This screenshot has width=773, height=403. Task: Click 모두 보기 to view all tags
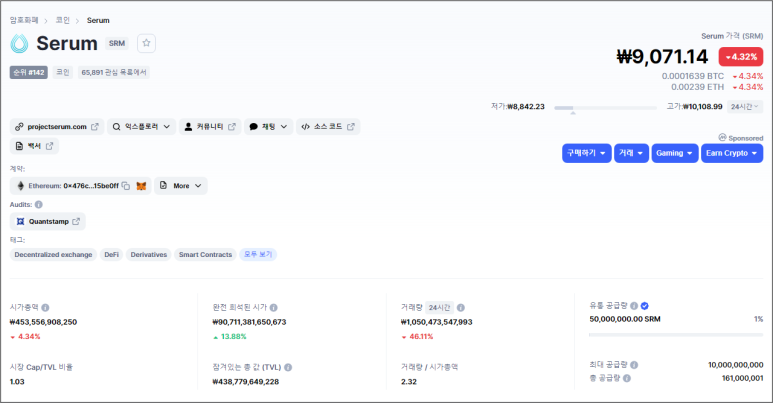pos(258,255)
